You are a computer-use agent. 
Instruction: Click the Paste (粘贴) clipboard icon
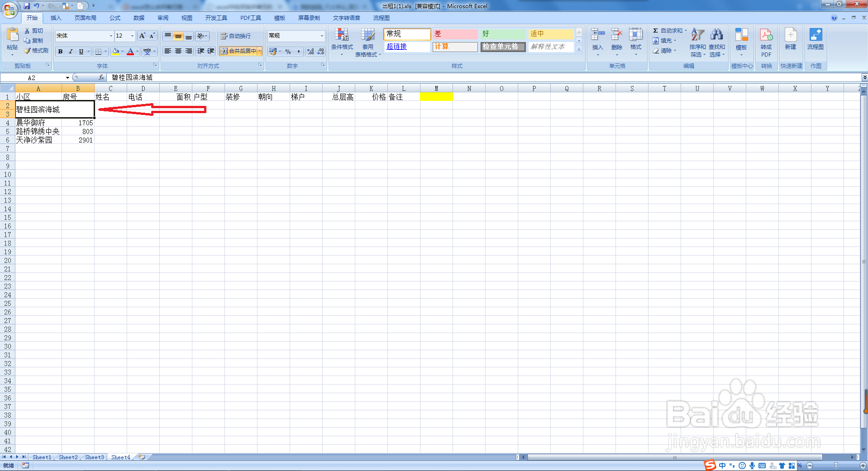pyautogui.click(x=12, y=35)
